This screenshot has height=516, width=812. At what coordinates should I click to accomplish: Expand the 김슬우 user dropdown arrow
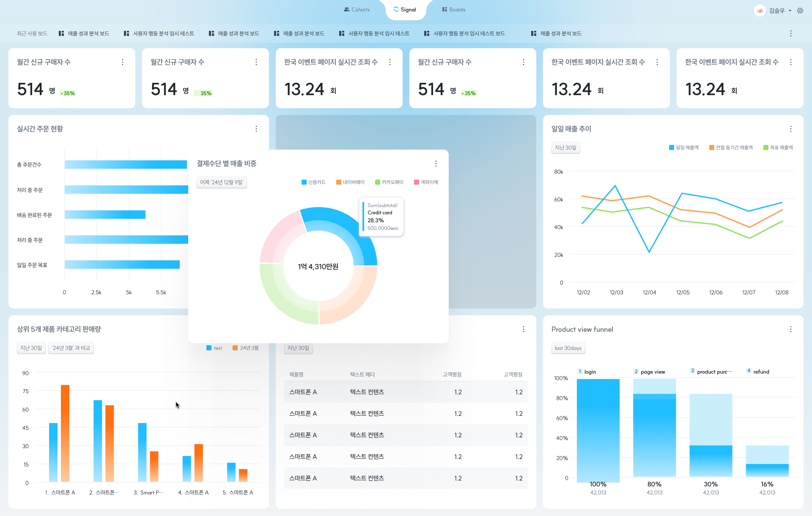click(x=790, y=11)
